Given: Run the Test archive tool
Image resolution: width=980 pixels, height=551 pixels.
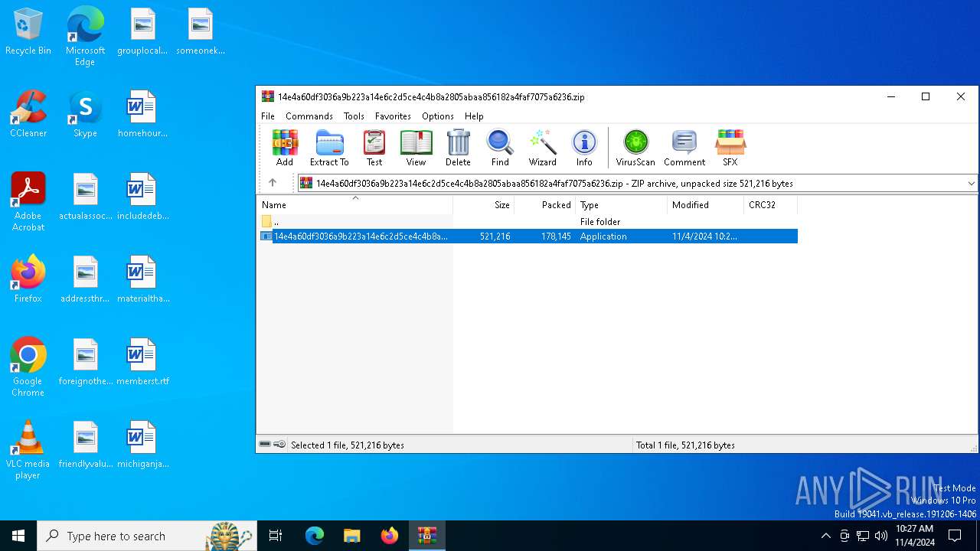Looking at the screenshot, I should point(374,148).
